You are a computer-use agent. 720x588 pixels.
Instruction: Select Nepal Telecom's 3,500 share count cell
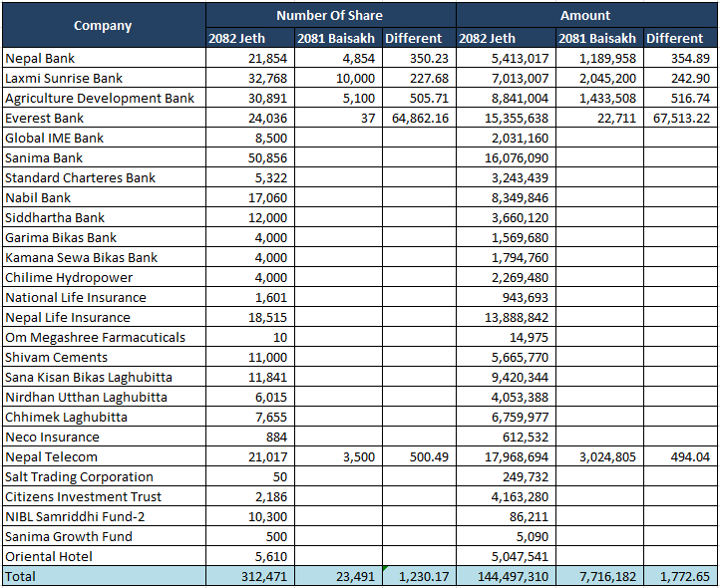click(338, 457)
